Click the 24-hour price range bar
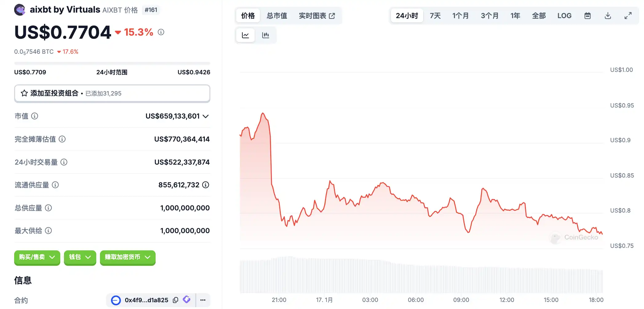This screenshot has height=309, width=644. tap(112, 64)
